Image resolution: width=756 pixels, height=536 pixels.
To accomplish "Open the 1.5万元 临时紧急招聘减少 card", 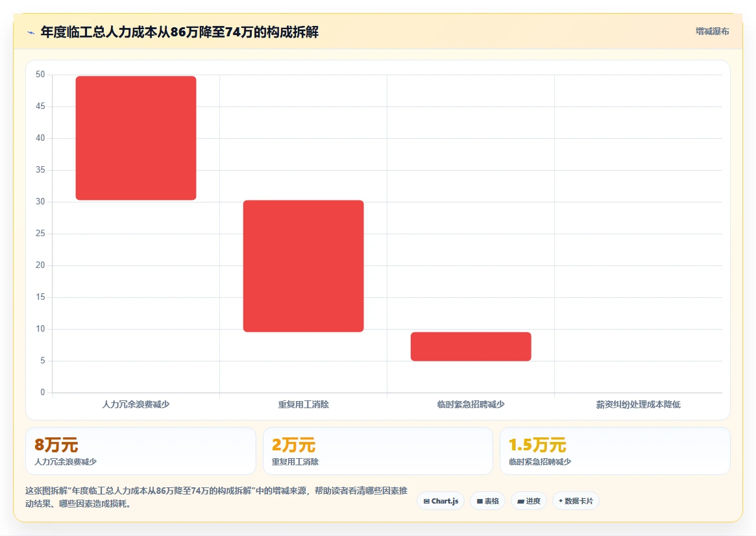I will coord(615,451).
